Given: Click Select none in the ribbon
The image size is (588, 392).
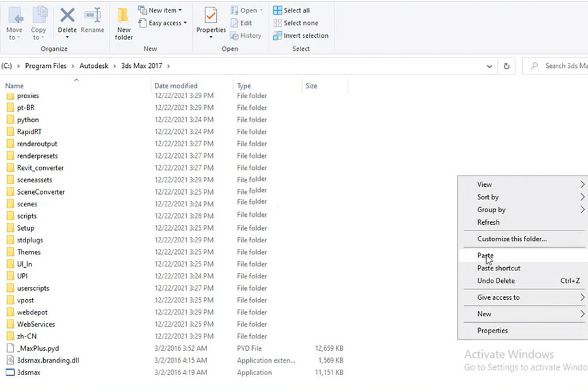Looking at the screenshot, I should coord(296,23).
